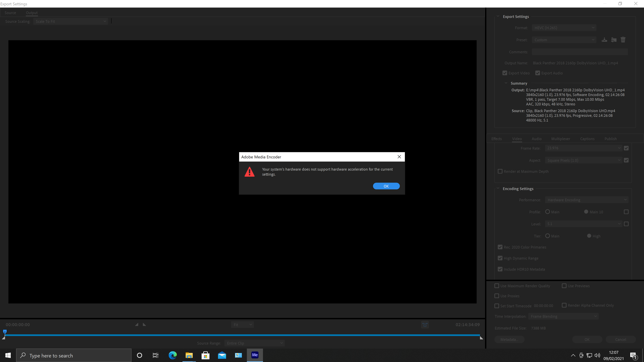Set in point with the left triangle icon

pyautogui.click(x=137, y=324)
